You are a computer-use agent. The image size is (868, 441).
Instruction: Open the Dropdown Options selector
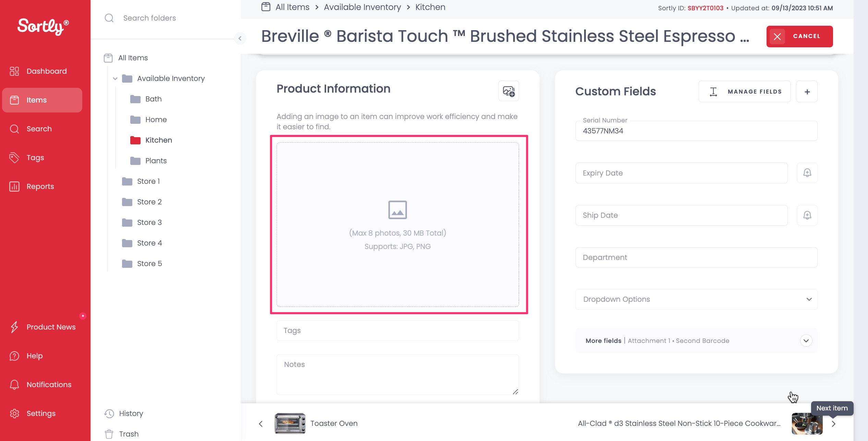coord(696,299)
